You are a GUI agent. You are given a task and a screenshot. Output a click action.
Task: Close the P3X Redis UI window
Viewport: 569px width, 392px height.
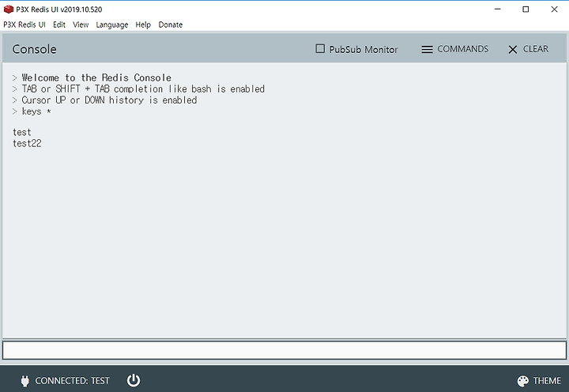(554, 9)
